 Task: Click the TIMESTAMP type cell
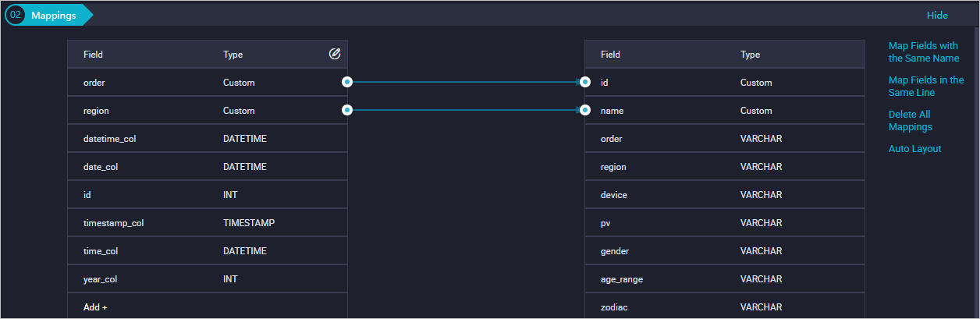(248, 223)
